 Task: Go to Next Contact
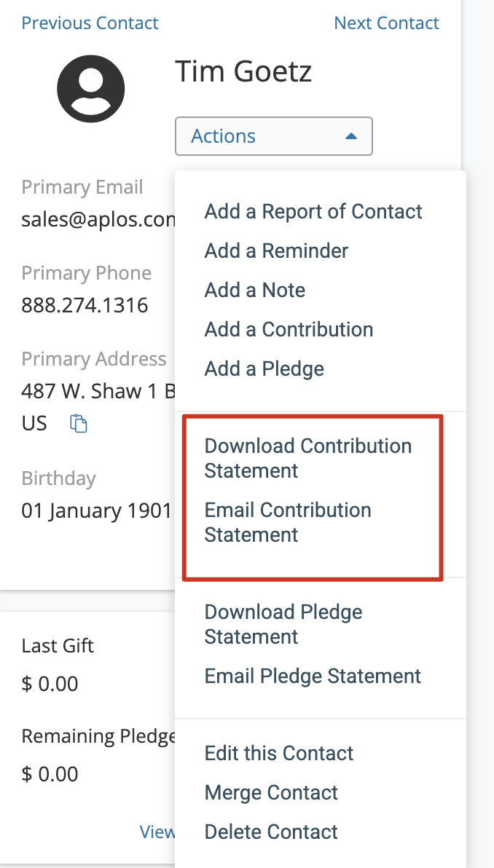tap(387, 23)
